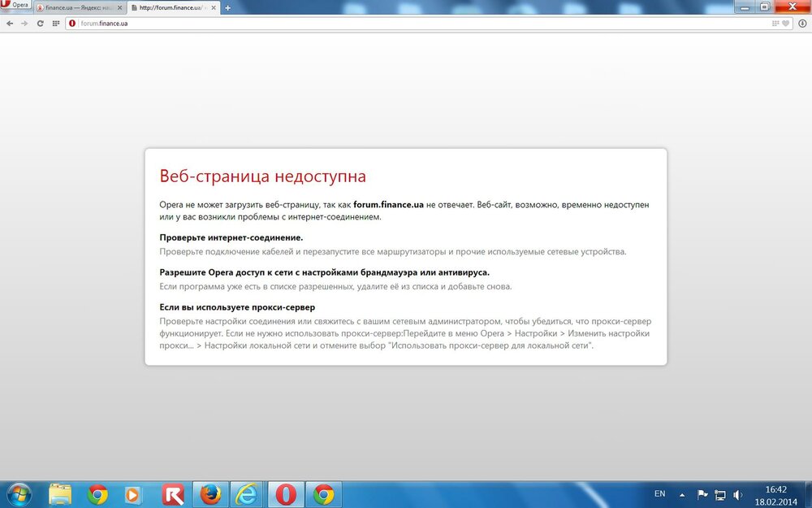Show hidden system tray icons

click(x=682, y=494)
